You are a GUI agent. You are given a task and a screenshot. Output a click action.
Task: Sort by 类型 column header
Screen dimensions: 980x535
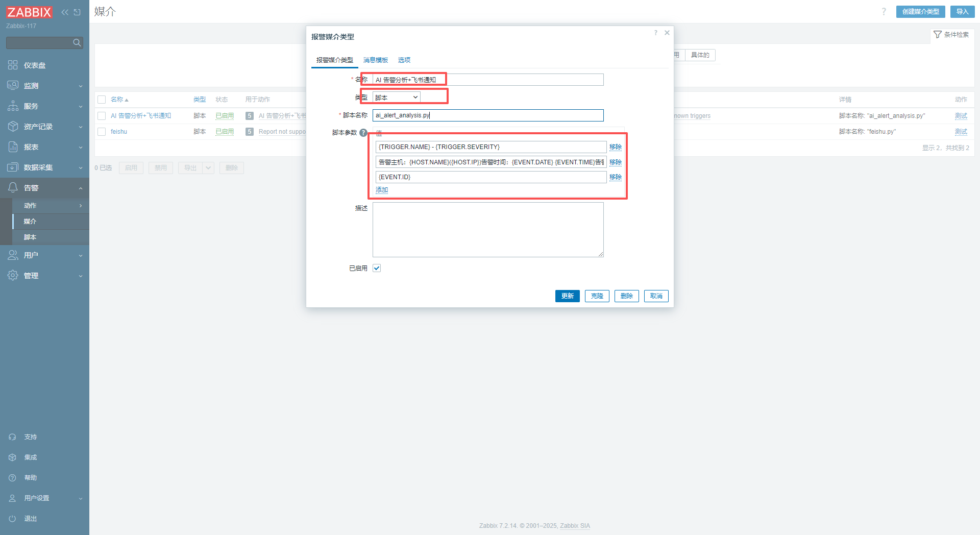click(200, 100)
